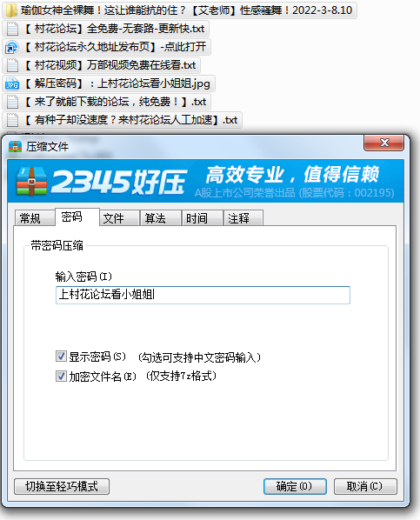
Task: Click the 村花视频 txt file icon
Action: (12, 65)
